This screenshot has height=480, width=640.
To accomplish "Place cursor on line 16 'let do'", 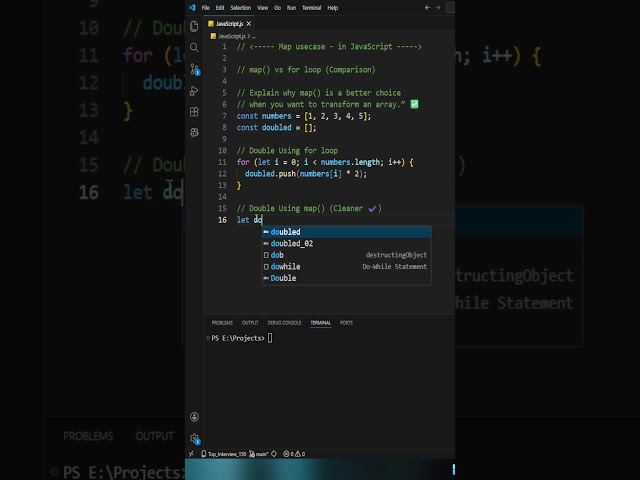I will click(249, 220).
